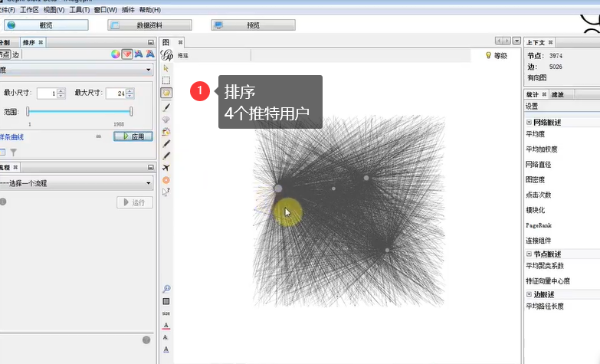Open the 插件 menu
This screenshot has height=364, width=600.
point(128,9)
